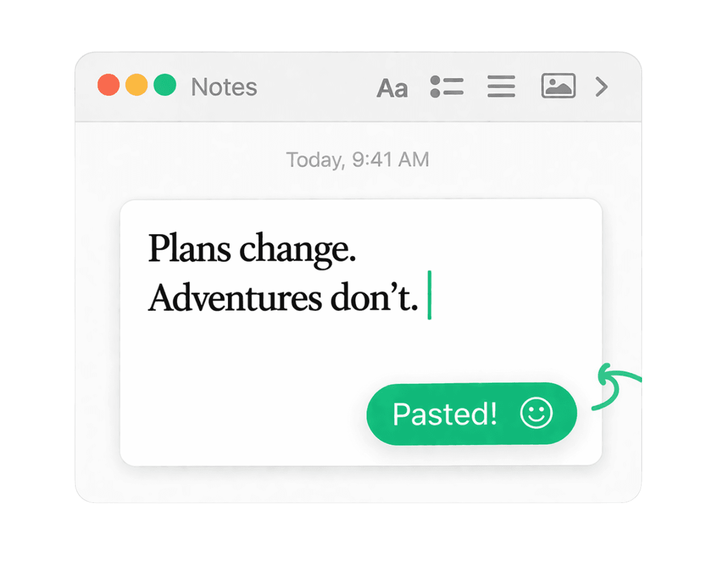This screenshot has height=574, width=728.
Task: Click the word 'Plans' in the note
Action: pyautogui.click(x=189, y=248)
